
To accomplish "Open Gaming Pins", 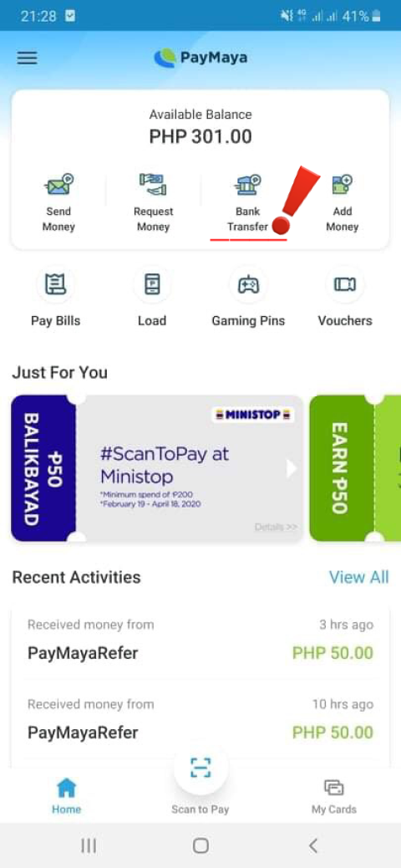I will click(248, 299).
